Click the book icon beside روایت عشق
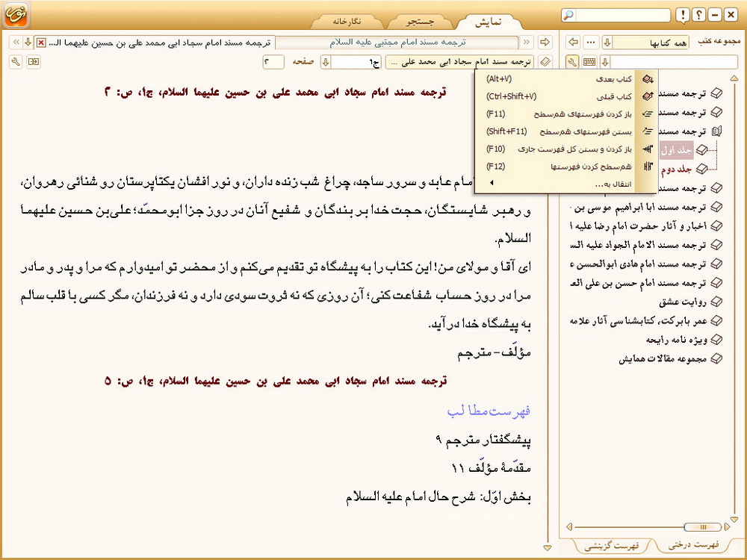This screenshot has height=560, width=747. [716, 302]
